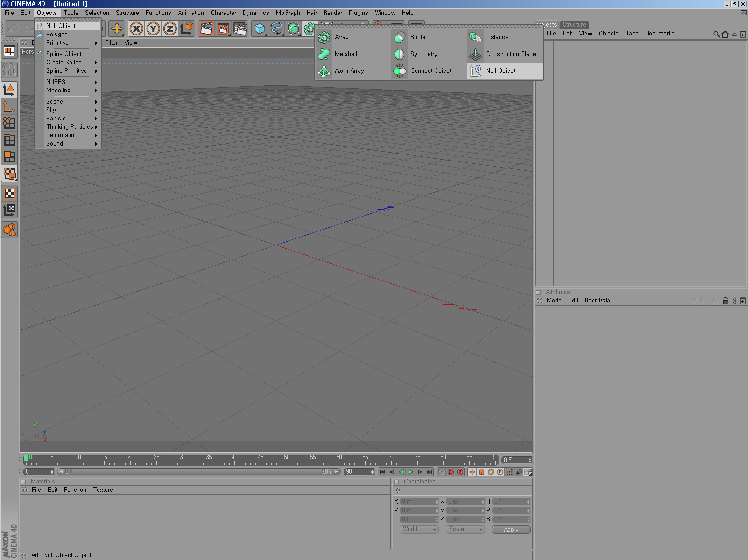Open the layout switcher icon in the sidebar
The image size is (748, 560).
coord(9,51)
